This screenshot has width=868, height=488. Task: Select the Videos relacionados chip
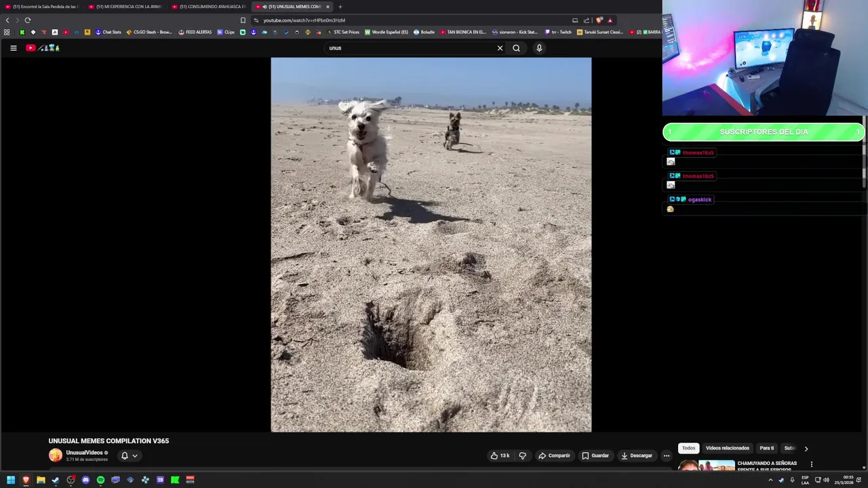point(727,448)
